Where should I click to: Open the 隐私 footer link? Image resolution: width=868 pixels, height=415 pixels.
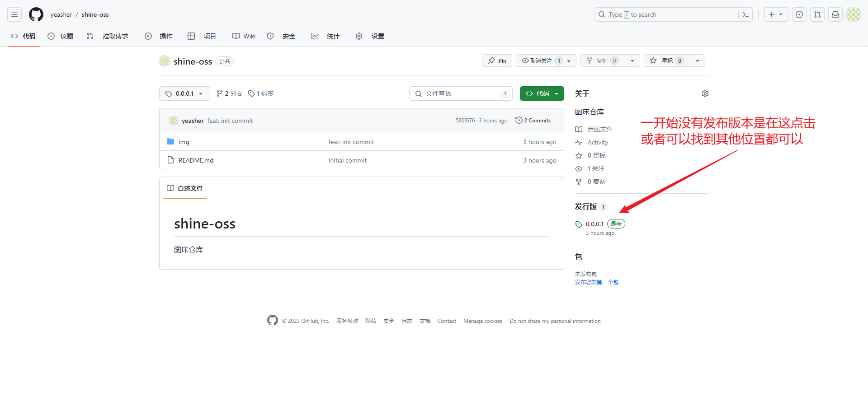(x=371, y=321)
